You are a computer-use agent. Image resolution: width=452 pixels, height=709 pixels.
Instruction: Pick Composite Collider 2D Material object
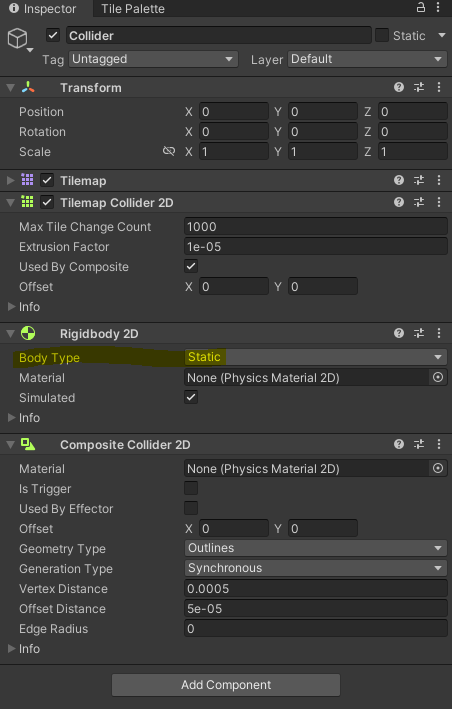coord(438,468)
